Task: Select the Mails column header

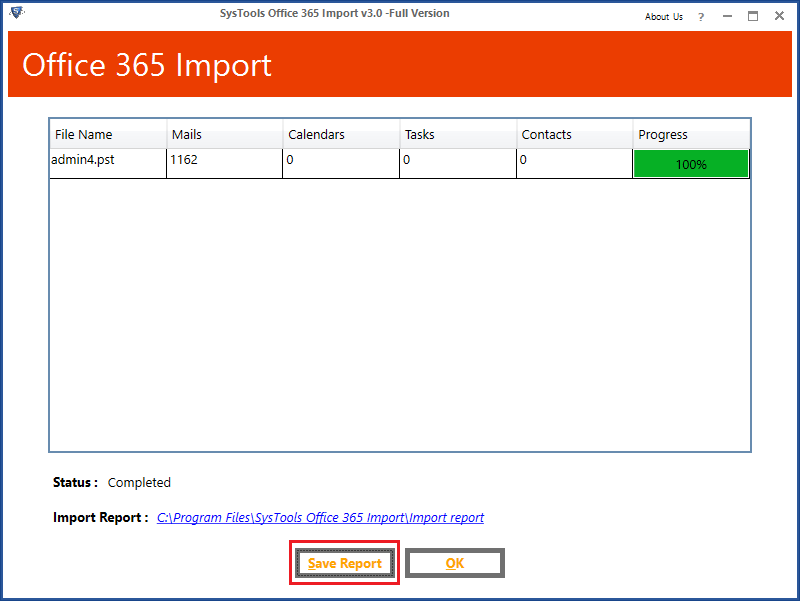Action: (224, 134)
